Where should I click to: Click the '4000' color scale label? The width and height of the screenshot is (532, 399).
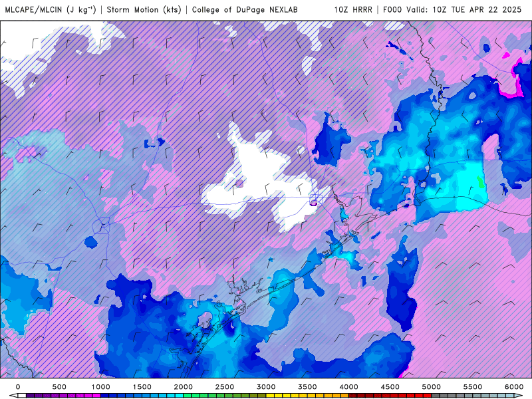(x=348, y=387)
